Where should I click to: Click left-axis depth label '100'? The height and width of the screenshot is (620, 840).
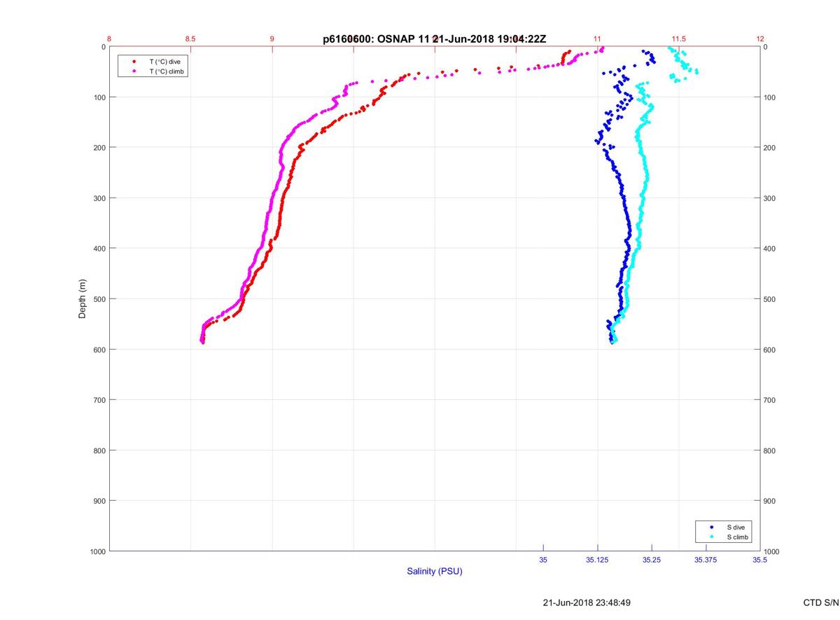(x=99, y=97)
